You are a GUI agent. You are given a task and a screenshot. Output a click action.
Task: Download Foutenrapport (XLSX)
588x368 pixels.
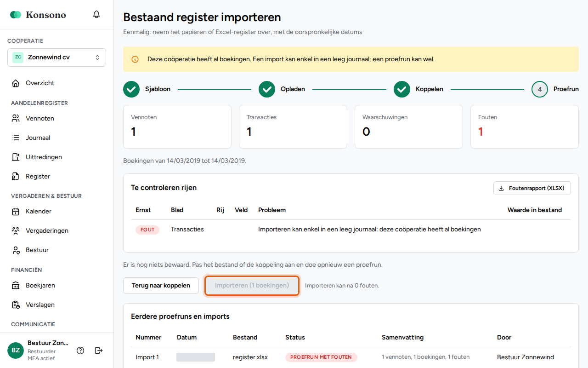[532, 188]
